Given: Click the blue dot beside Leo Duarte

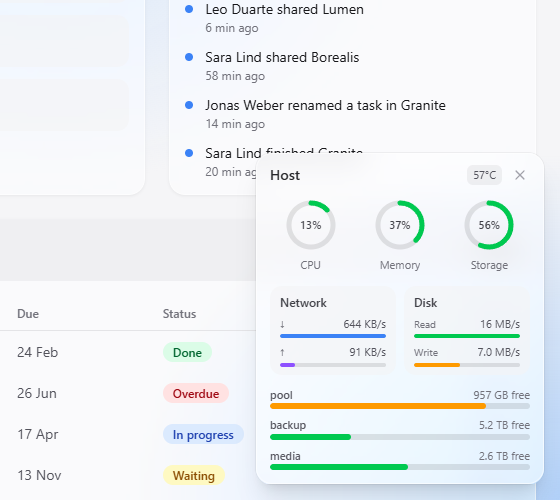Looking at the screenshot, I should pyautogui.click(x=189, y=9).
